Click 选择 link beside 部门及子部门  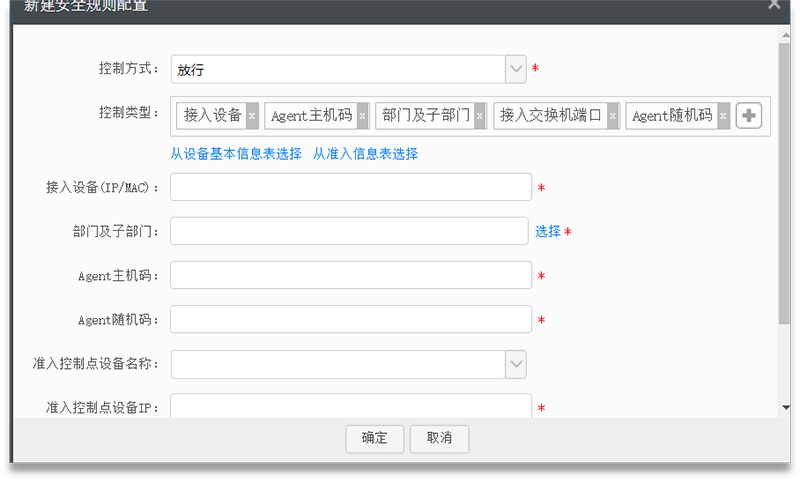click(x=547, y=231)
